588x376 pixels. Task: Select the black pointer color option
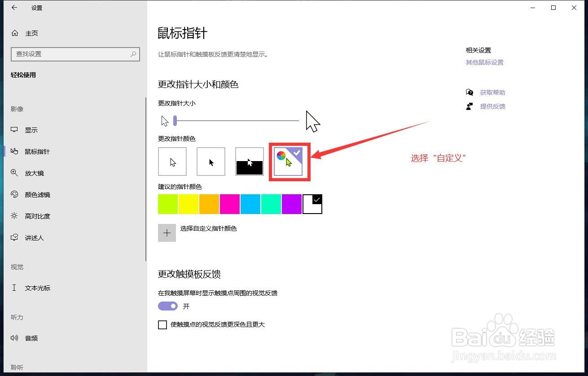pyautogui.click(x=211, y=162)
